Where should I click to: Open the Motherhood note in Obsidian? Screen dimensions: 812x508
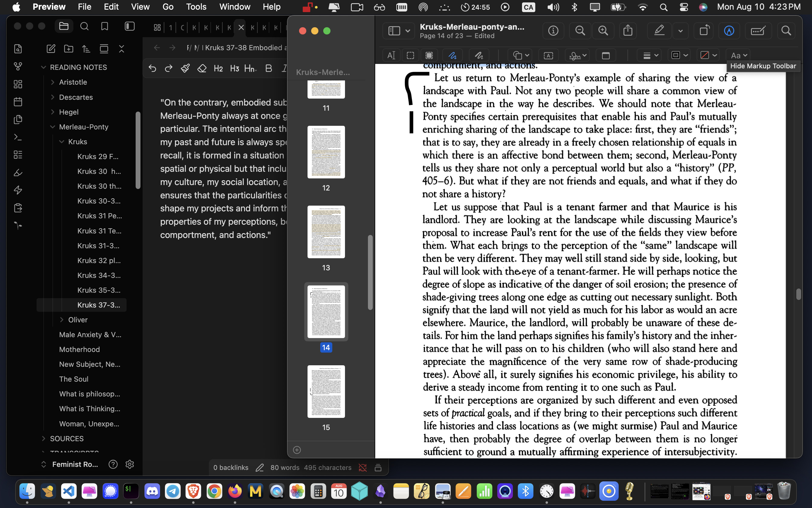click(x=79, y=350)
